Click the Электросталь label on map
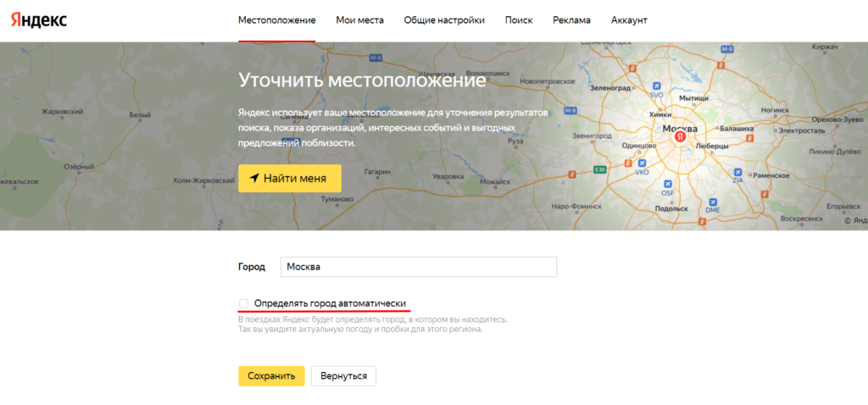This screenshot has width=868, height=405. tap(802, 131)
